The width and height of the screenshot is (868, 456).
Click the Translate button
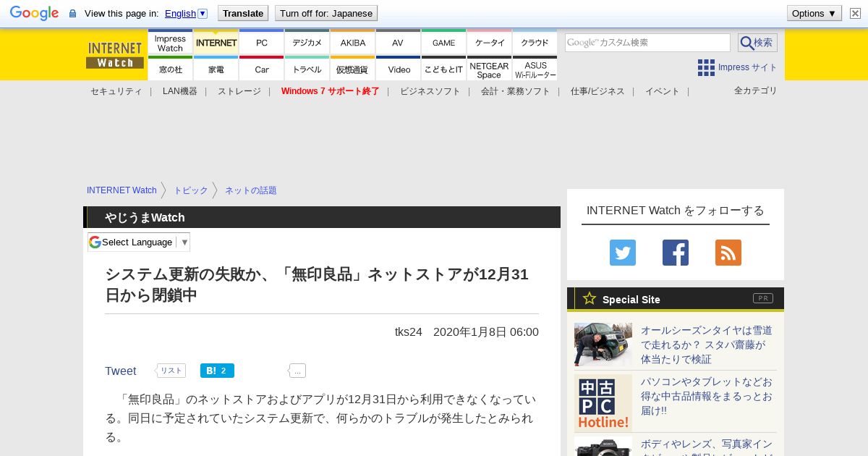pos(243,13)
